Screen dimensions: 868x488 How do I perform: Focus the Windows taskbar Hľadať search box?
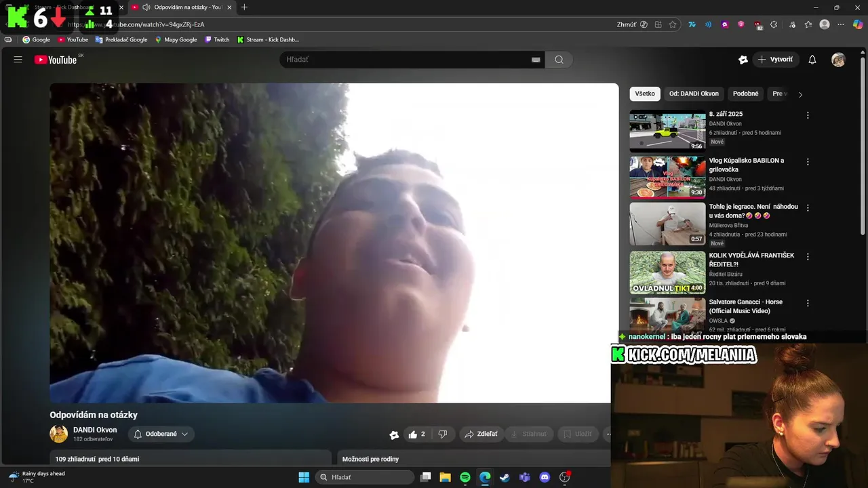(365, 477)
